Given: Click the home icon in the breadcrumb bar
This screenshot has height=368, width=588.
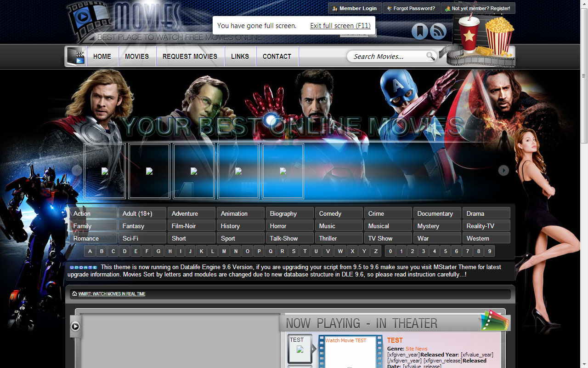Looking at the screenshot, I should pyautogui.click(x=74, y=293).
